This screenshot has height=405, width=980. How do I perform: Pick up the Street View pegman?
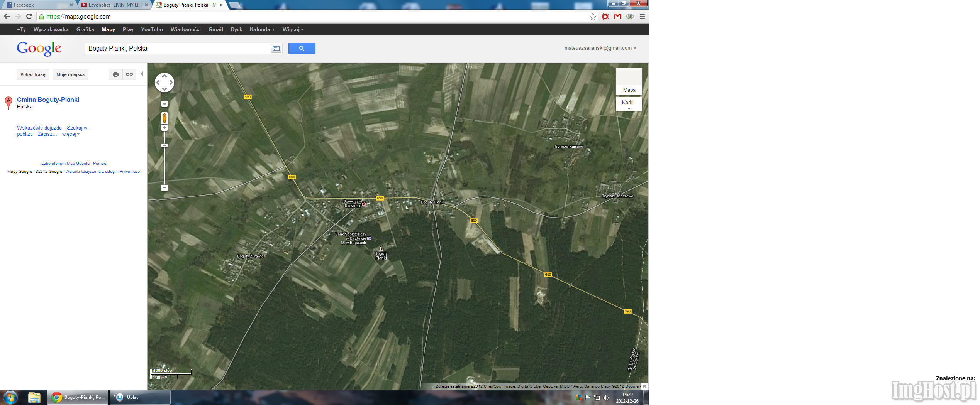click(x=164, y=118)
